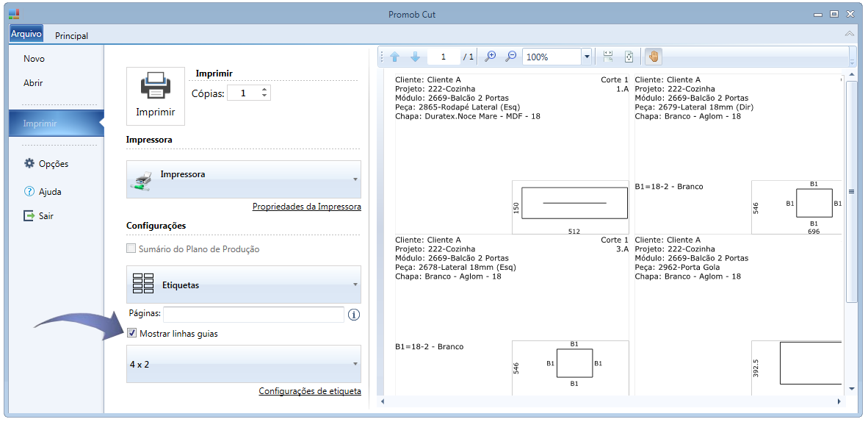Viewport: 868px width, 422px height.
Task: Fit whole page in preview
Action: 629,57
